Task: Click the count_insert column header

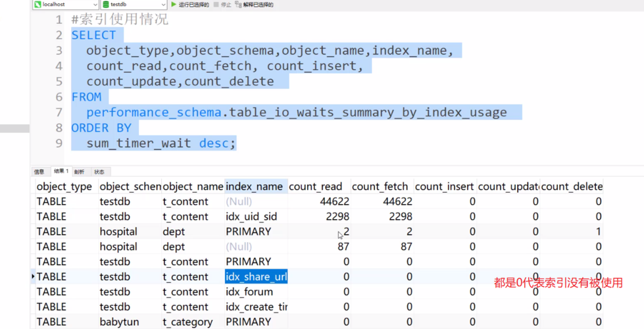Action: [445, 186]
